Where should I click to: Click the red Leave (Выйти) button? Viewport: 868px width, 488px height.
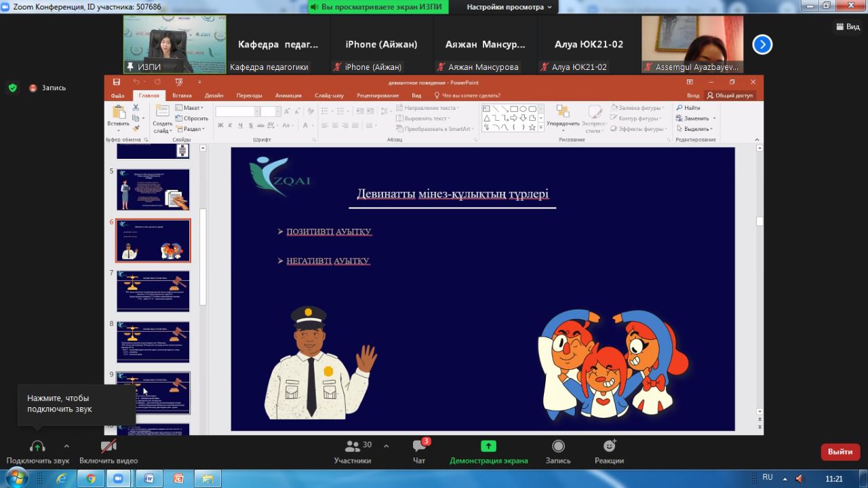(840, 451)
